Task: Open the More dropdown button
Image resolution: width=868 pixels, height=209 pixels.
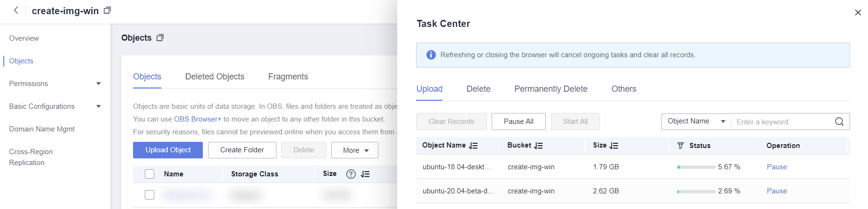Action: coord(355,150)
